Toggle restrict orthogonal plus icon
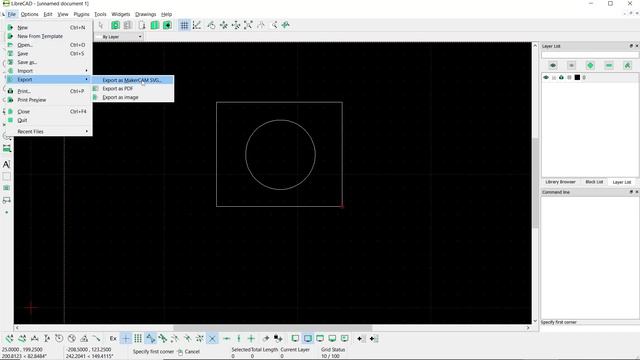 point(251,338)
